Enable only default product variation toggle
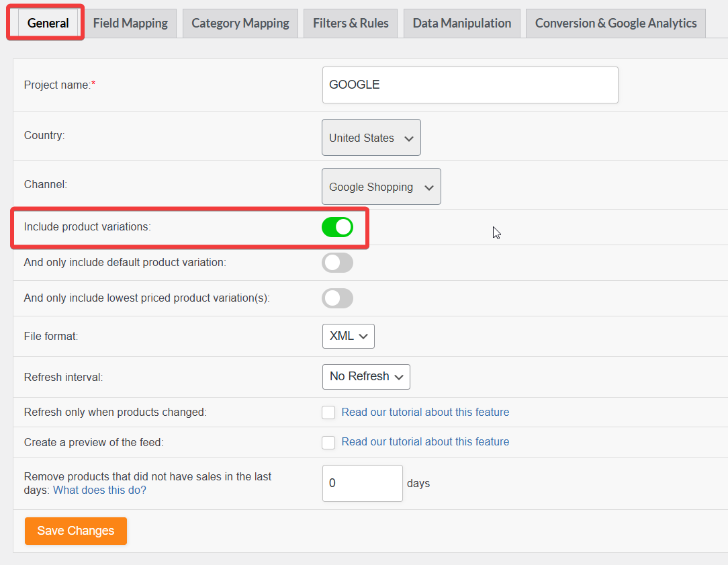Viewport: 728px width, 565px height. [337, 263]
